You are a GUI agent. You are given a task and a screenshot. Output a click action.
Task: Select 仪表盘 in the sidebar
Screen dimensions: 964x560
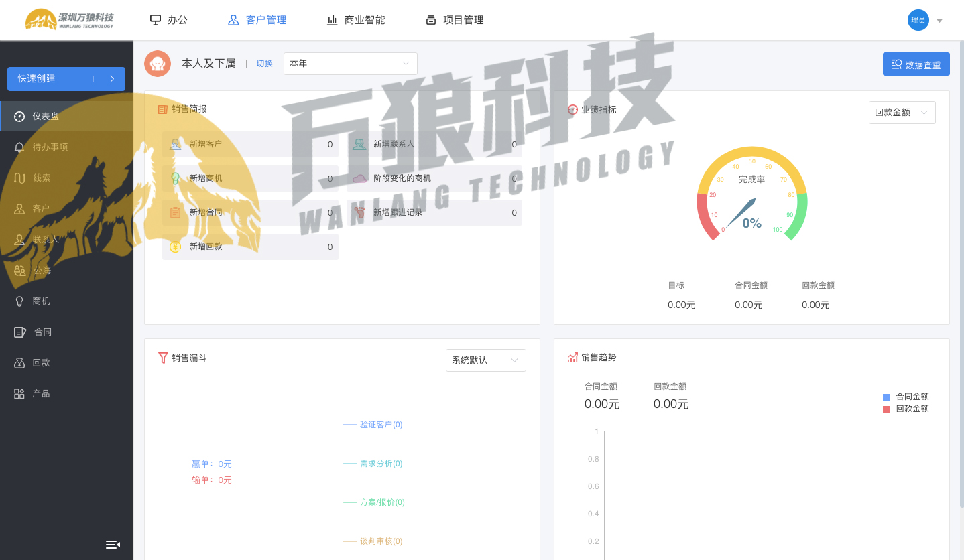coord(66,116)
